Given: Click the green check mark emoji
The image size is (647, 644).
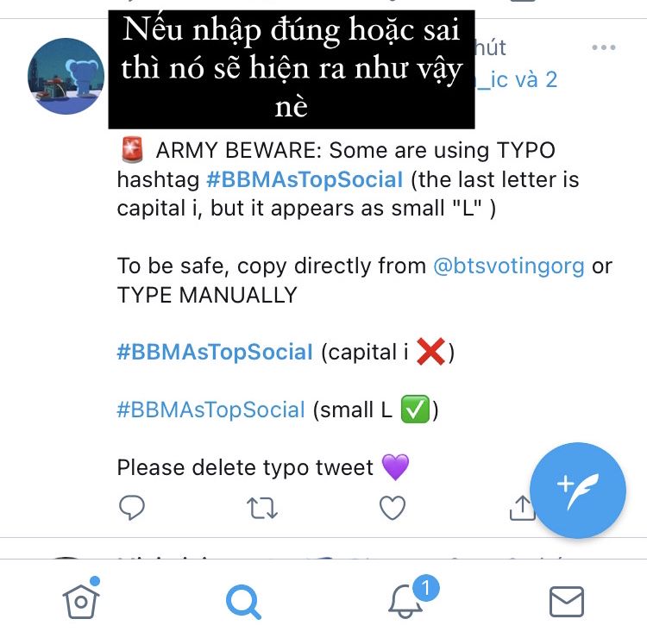Looking at the screenshot, I should pos(415,410).
